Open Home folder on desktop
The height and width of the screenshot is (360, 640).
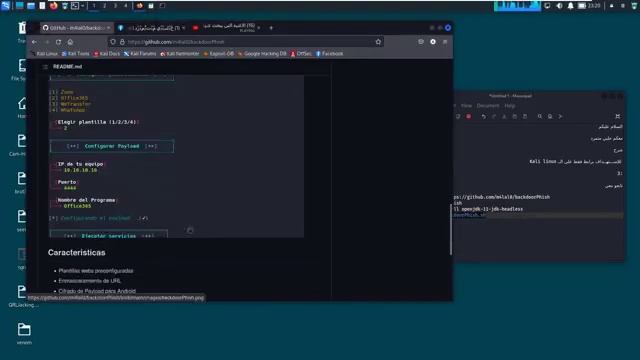click(x=22, y=107)
